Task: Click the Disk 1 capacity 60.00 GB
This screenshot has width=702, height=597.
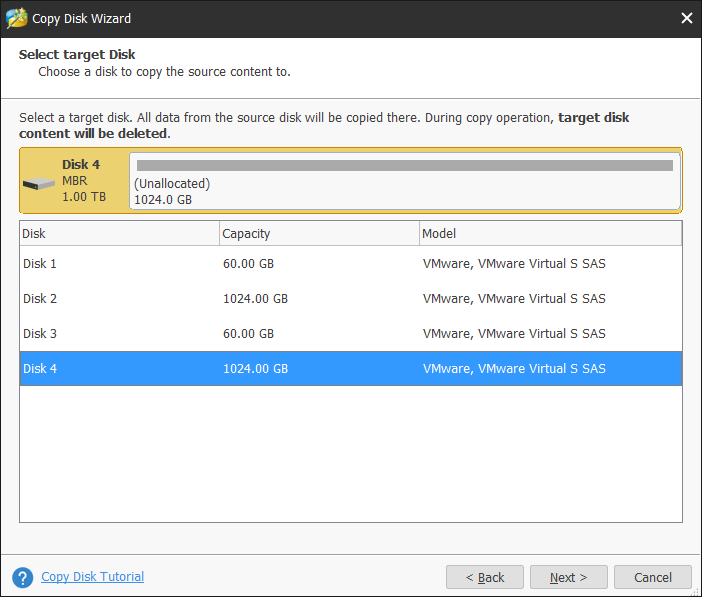Action: tap(248, 263)
